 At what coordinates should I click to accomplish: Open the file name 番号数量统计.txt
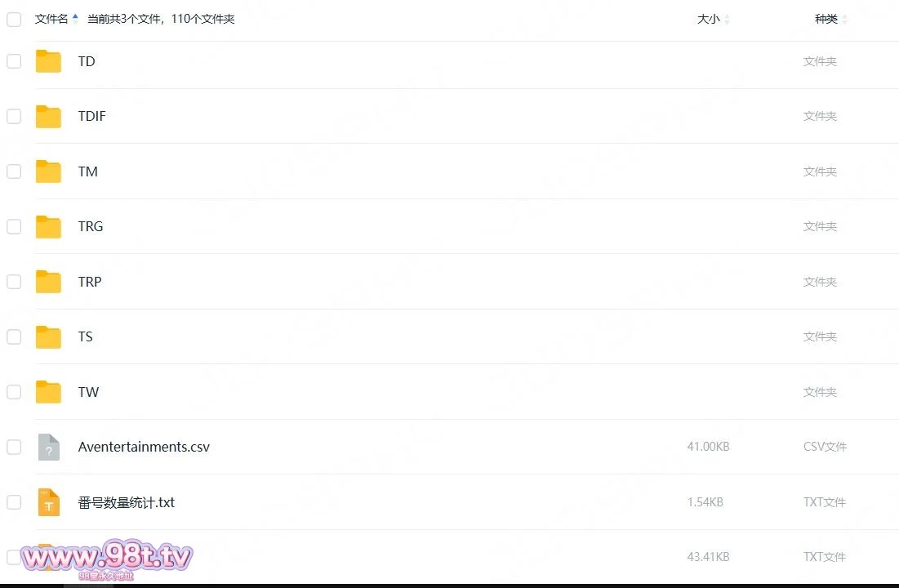click(x=126, y=502)
